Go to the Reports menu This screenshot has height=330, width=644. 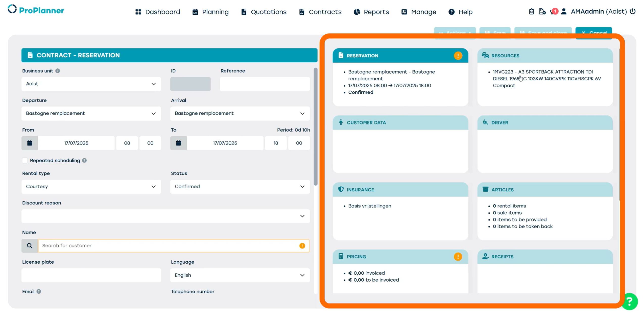pos(371,12)
